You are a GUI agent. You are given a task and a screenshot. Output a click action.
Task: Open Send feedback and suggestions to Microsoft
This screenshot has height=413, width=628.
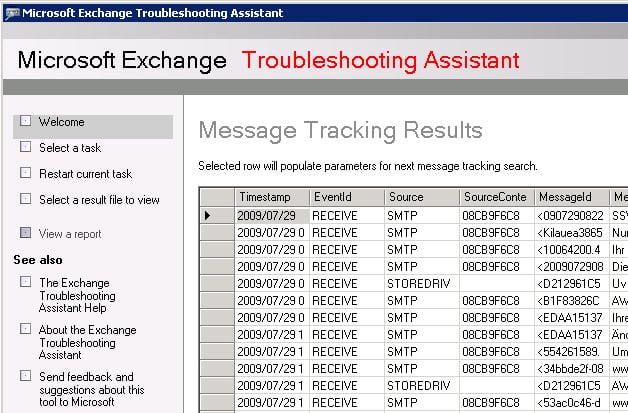92,389
